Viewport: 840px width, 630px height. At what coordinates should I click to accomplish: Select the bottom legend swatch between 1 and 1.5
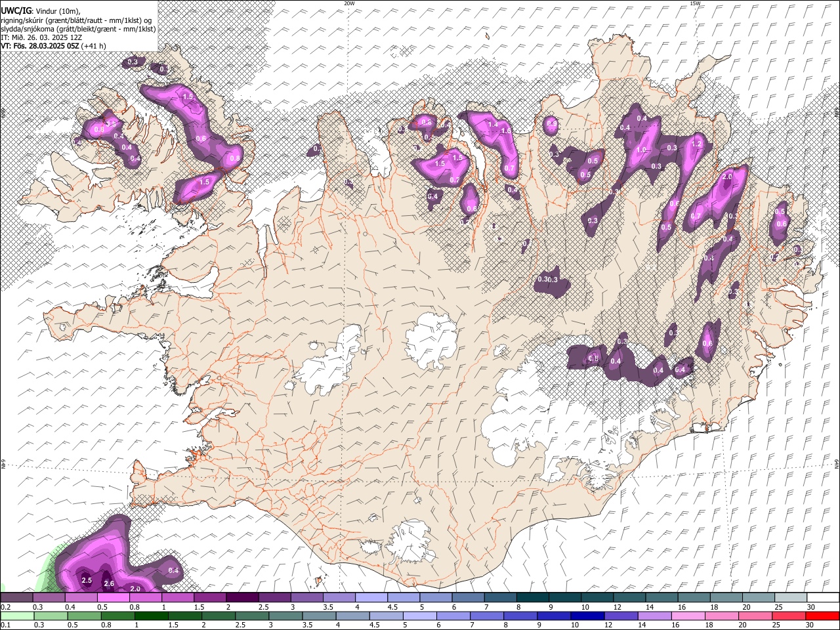[152, 616]
